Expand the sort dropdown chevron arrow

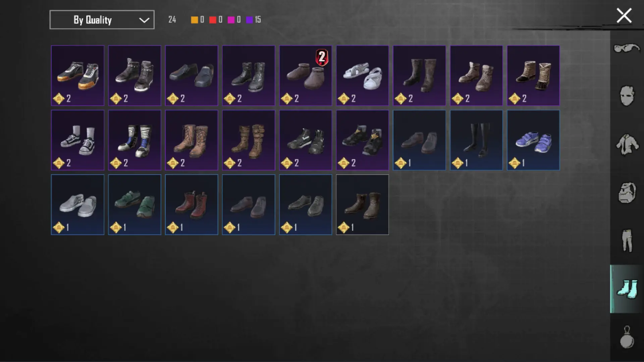point(144,20)
